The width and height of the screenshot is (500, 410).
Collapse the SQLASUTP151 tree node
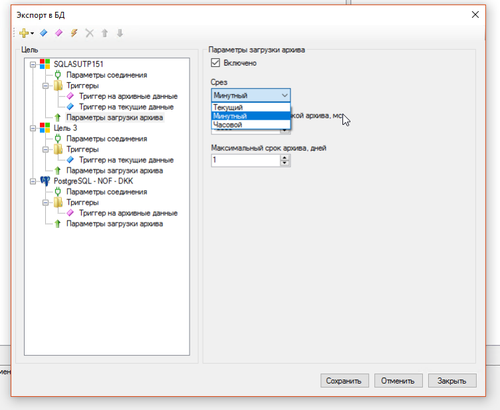click(33, 64)
